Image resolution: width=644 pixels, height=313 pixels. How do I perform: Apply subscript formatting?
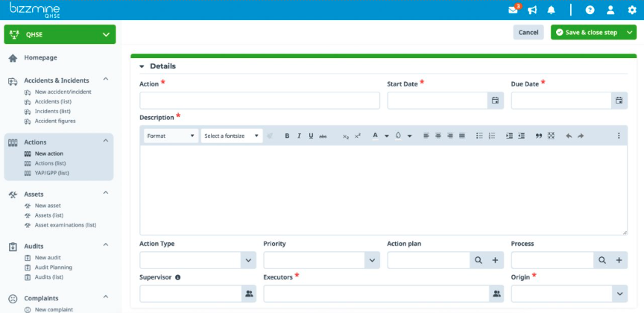tap(346, 136)
